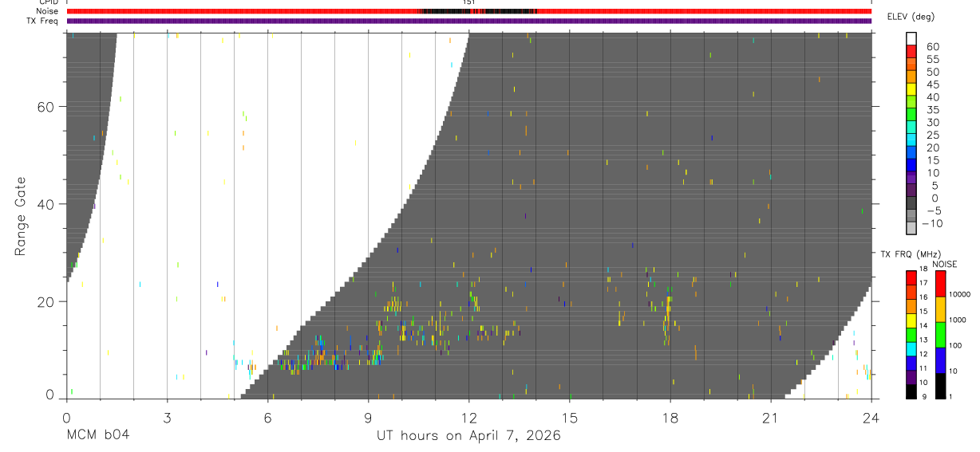Click the "9" tick on UT hours axis
Viewport: 980px width, 452px height.
click(368, 417)
